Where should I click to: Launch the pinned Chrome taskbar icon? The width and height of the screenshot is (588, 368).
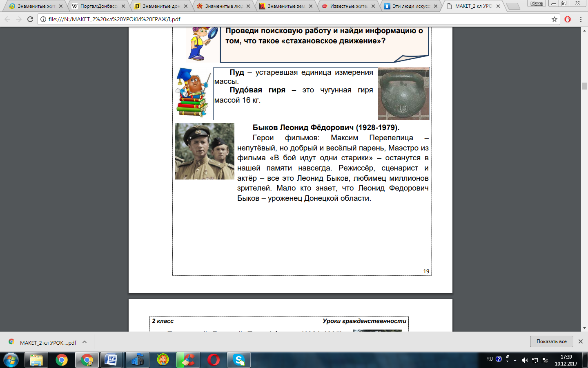[x=62, y=360]
